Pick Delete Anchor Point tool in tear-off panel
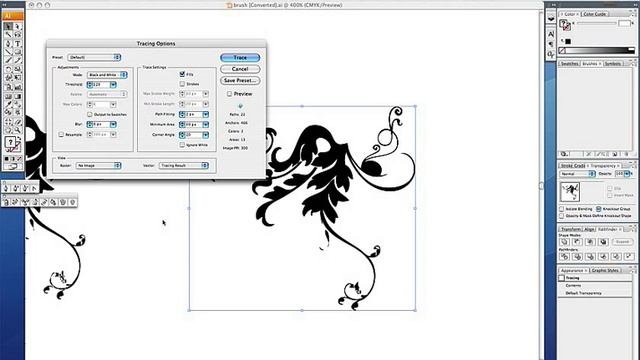This screenshot has height=360, width=640. click(25, 188)
